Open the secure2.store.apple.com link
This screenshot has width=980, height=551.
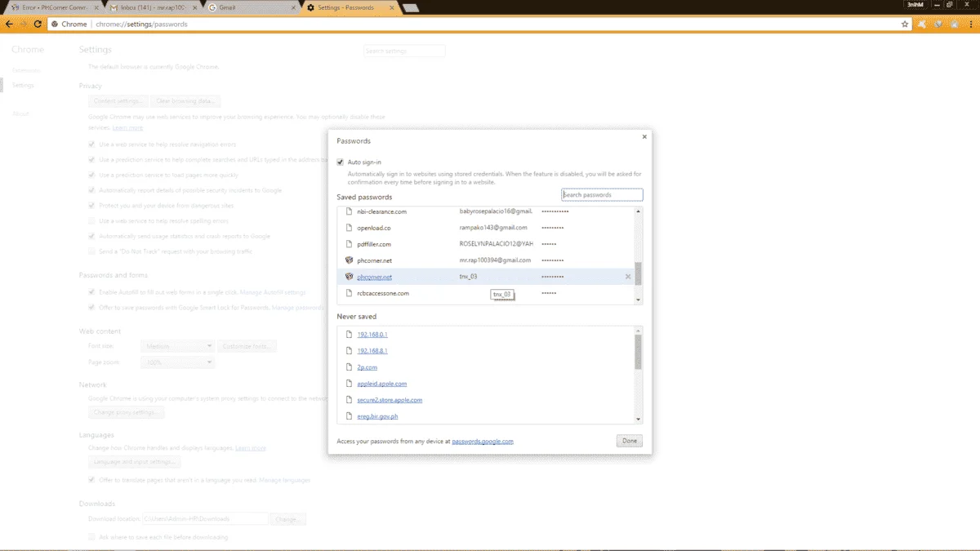pos(390,400)
